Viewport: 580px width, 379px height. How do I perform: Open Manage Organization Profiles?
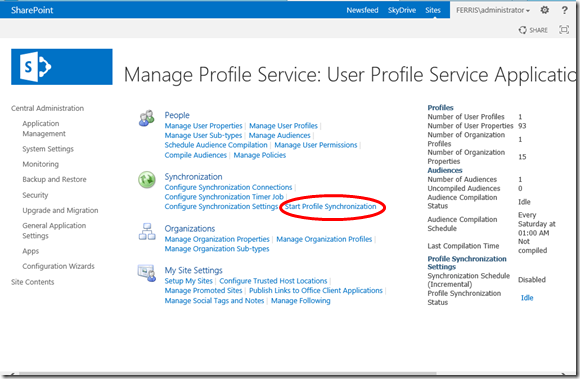324,239
